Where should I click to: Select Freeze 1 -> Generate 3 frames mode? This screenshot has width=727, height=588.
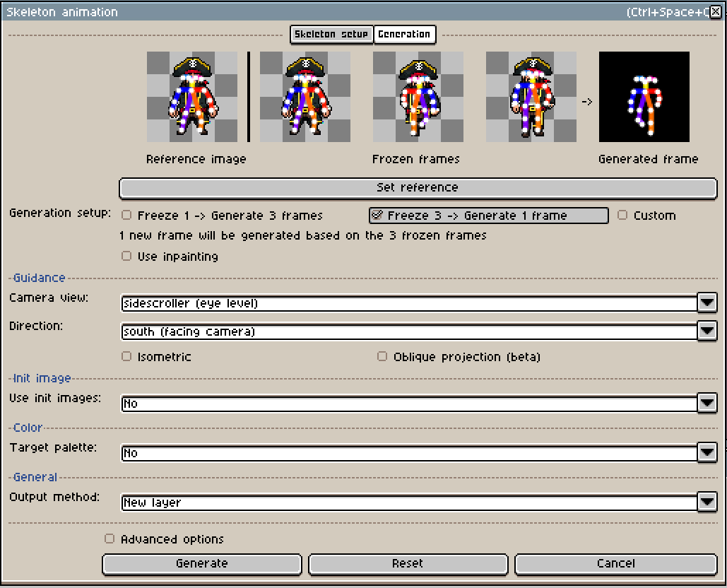click(x=126, y=215)
